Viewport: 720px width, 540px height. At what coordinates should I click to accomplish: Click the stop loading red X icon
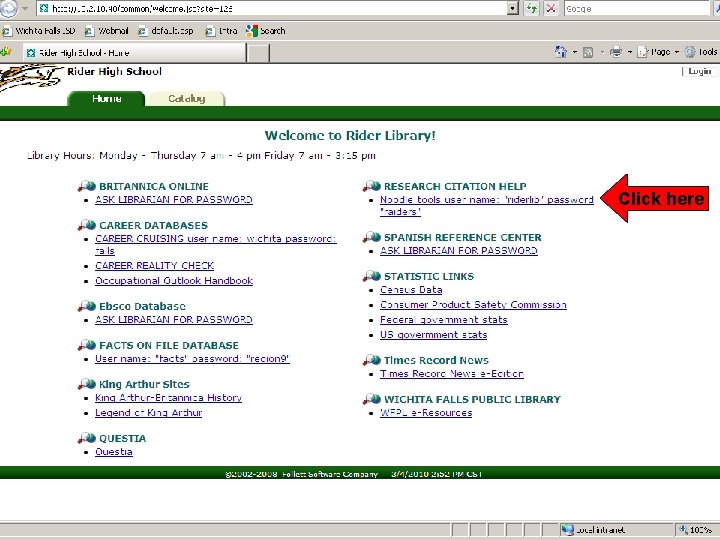click(551, 8)
